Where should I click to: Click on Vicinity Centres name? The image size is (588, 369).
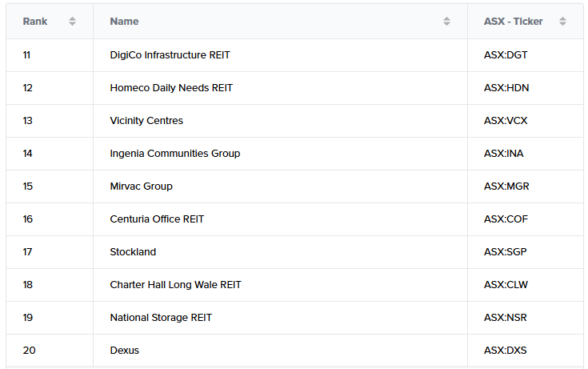146,121
